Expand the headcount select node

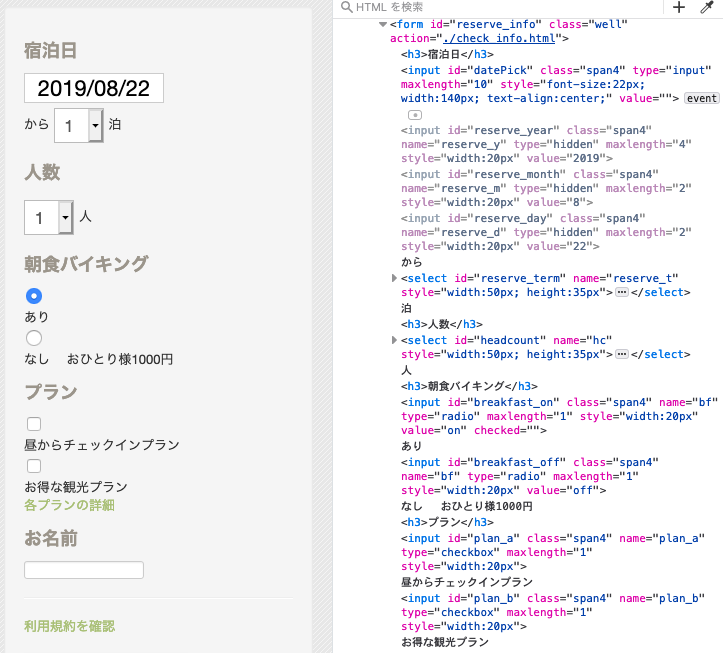[394, 340]
